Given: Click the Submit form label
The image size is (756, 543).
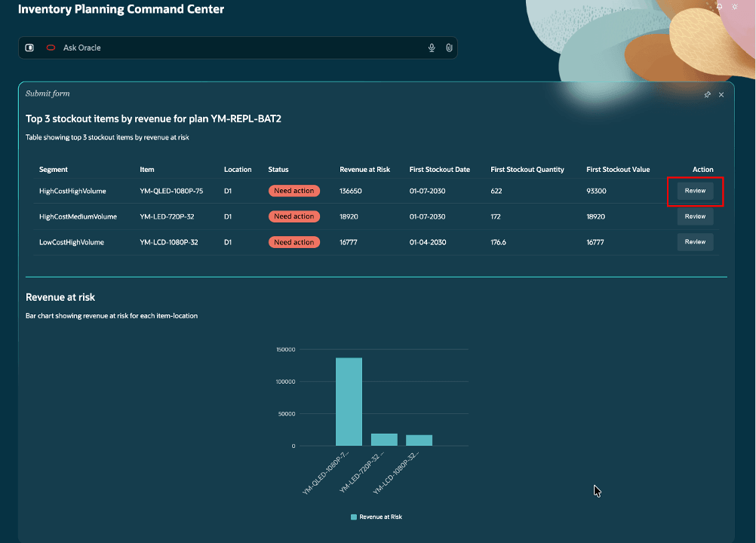Looking at the screenshot, I should click(48, 94).
